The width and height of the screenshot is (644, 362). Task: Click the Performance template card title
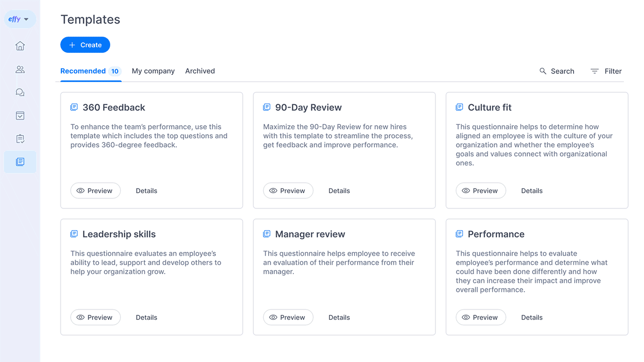click(x=496, y=234)
